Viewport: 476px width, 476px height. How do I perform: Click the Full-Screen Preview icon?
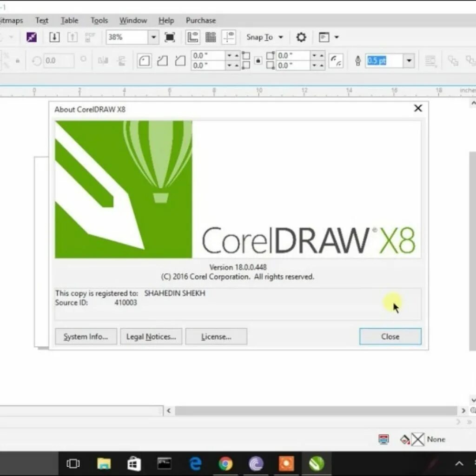[170, 37]
